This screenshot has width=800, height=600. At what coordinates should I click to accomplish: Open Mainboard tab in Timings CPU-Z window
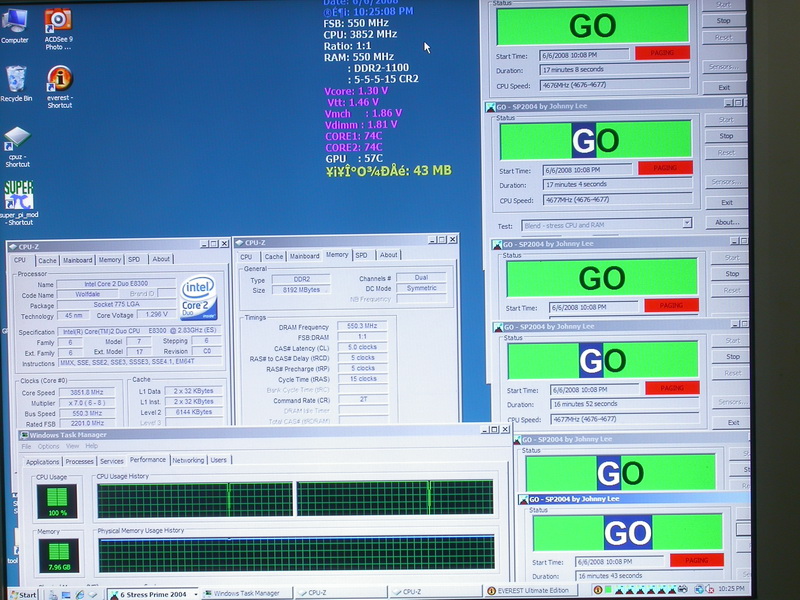(305, 256)
